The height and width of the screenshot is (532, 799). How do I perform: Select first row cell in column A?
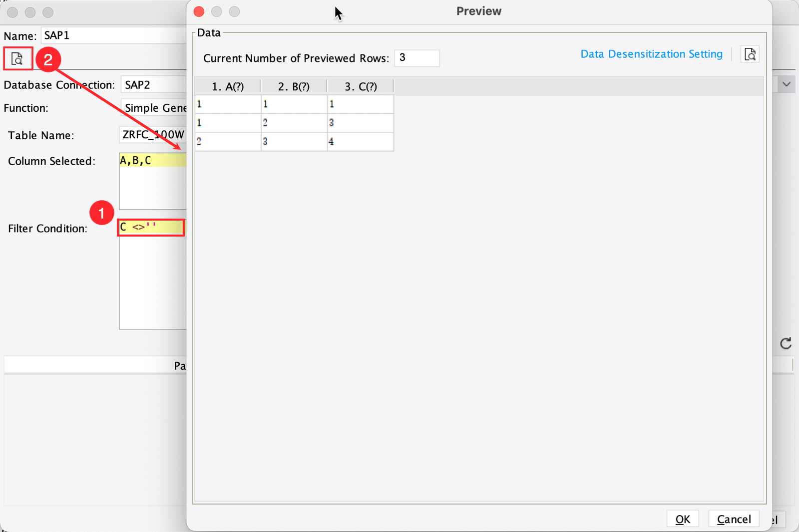(228, 104)
